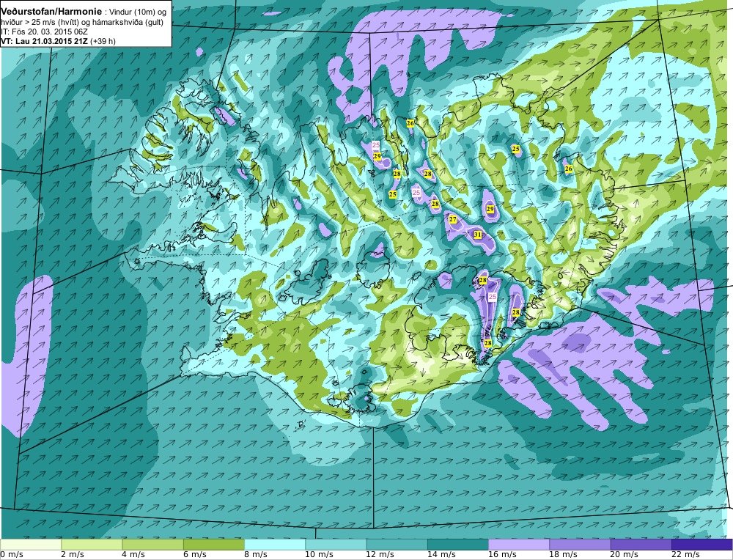Viewport: 733px width, 560px height.
Task: Pick the dark indigo 22 m/s legend swatch
Action: tap(701, 545)
